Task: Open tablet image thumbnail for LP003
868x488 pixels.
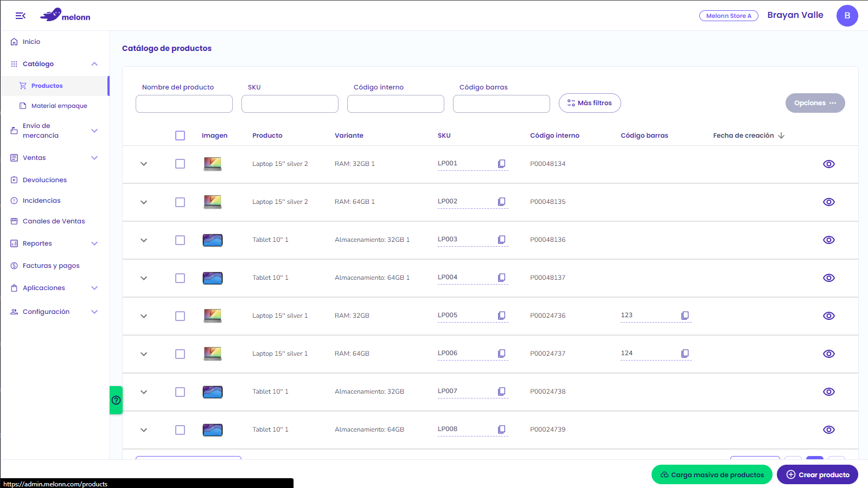Action: coord(213,240)
